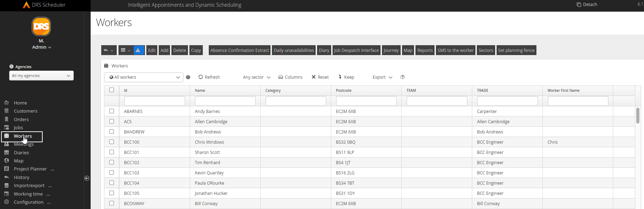The width and height of the screenshot is (644, 209).
Task: Click the Postcode filter input field
Action: [x=366, y=101]
